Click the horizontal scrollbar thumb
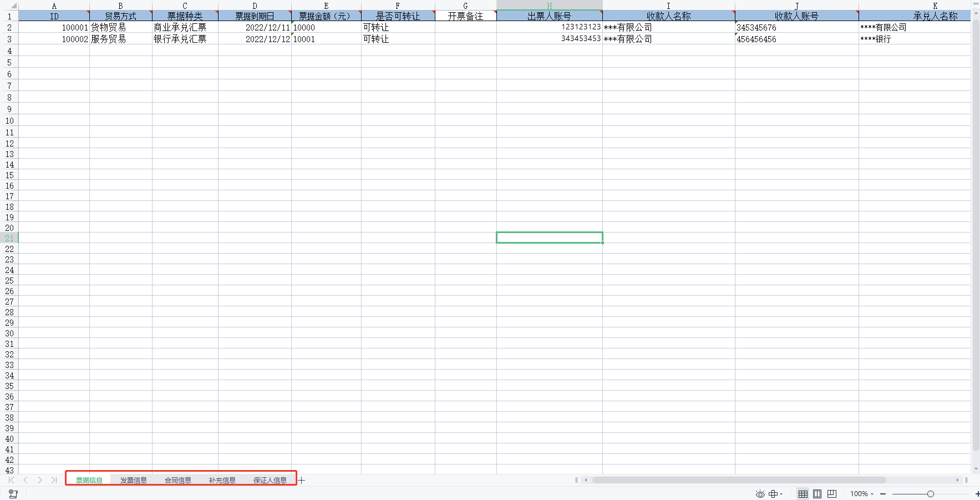The height and width of the screenshot is (500, 980). (739, 480)
